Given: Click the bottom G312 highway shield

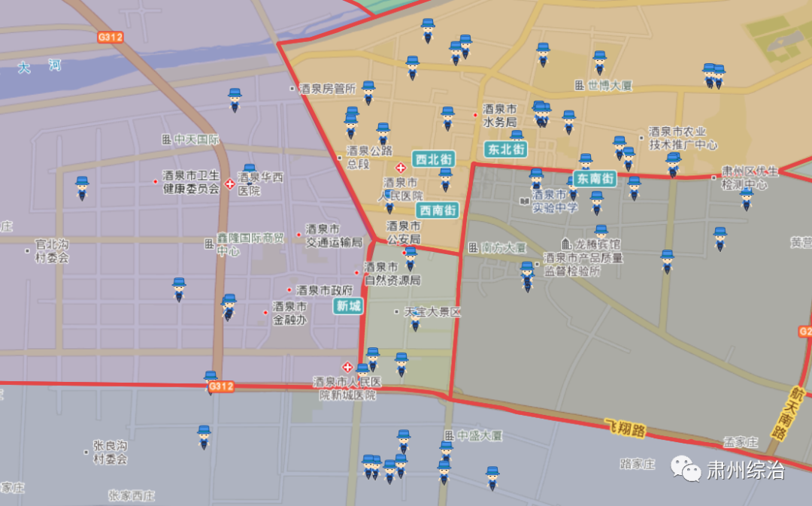Looking at the screenshot, I should [x=221, y=386].
